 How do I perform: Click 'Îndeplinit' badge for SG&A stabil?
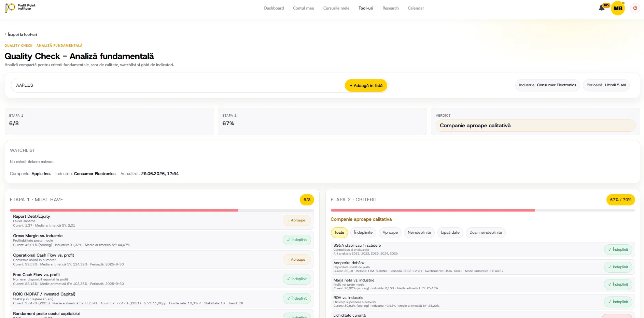[618, 250]
